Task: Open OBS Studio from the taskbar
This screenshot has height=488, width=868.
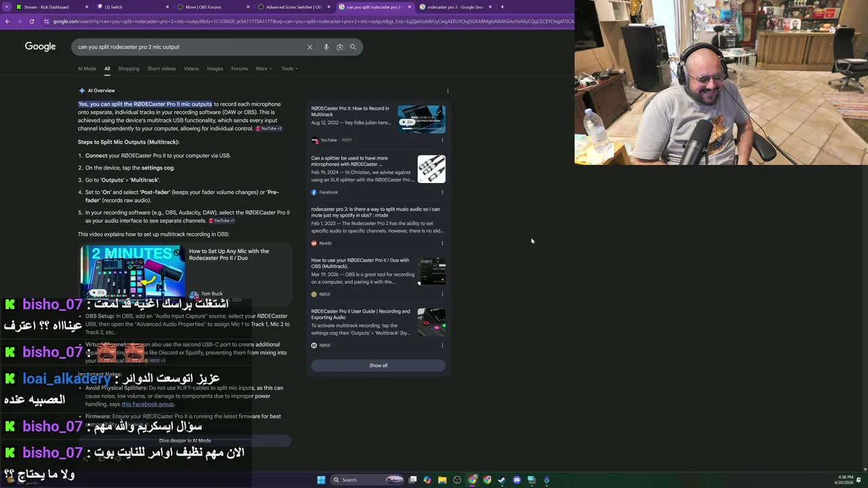Action: [457, 480]
